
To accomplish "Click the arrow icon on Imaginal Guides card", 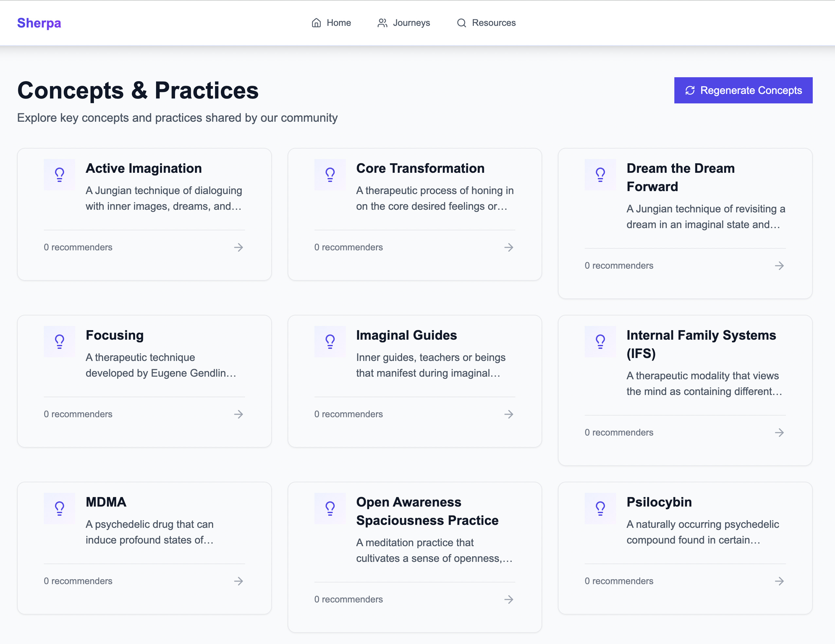I will 508,414.
